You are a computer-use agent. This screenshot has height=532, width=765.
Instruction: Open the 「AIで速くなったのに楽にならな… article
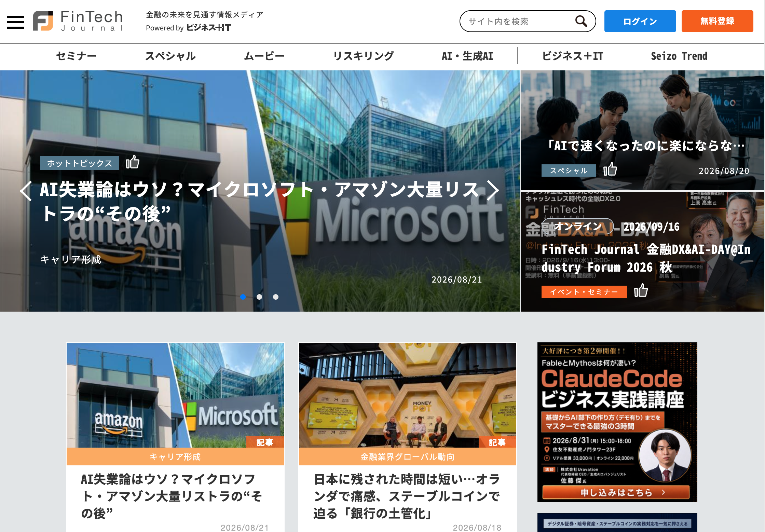(645, 146)
